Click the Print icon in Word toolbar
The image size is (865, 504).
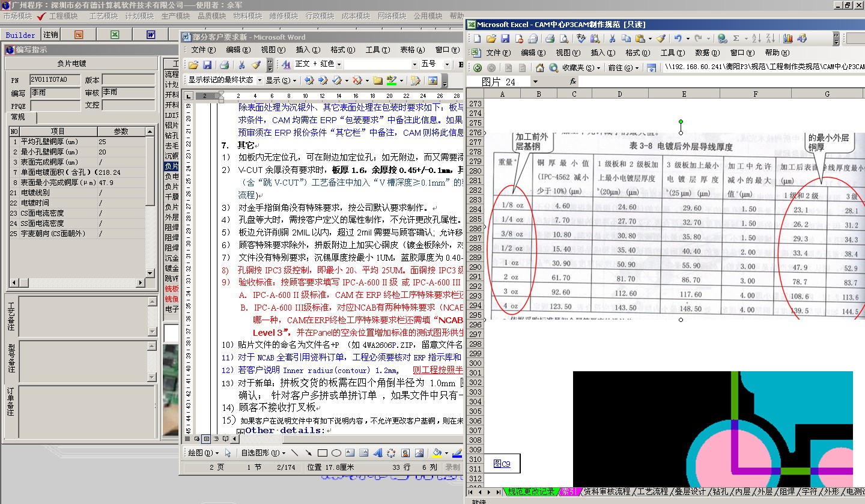click(224, 65)
